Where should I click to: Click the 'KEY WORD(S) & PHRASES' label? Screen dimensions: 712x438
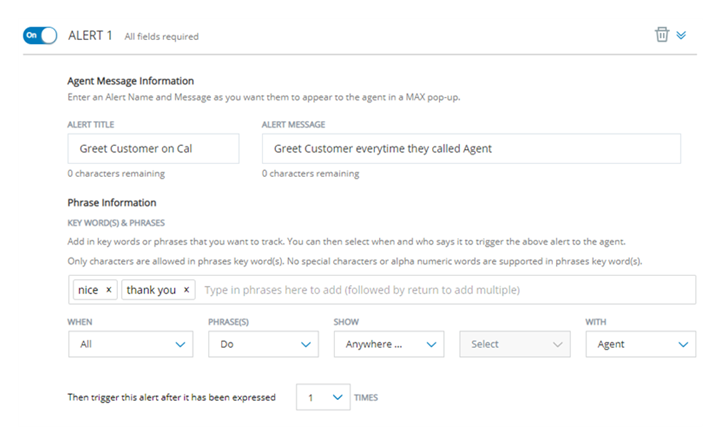(x=116, y=223)
